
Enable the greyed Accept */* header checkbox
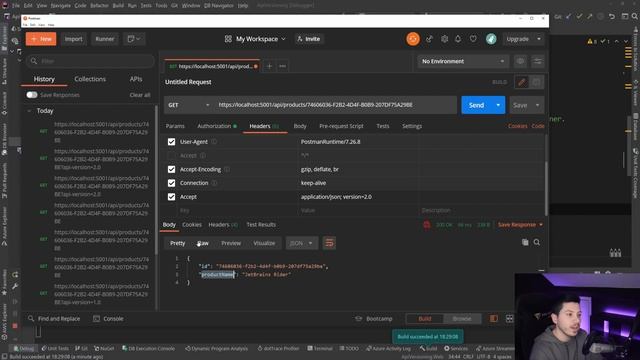coord(171,156)
